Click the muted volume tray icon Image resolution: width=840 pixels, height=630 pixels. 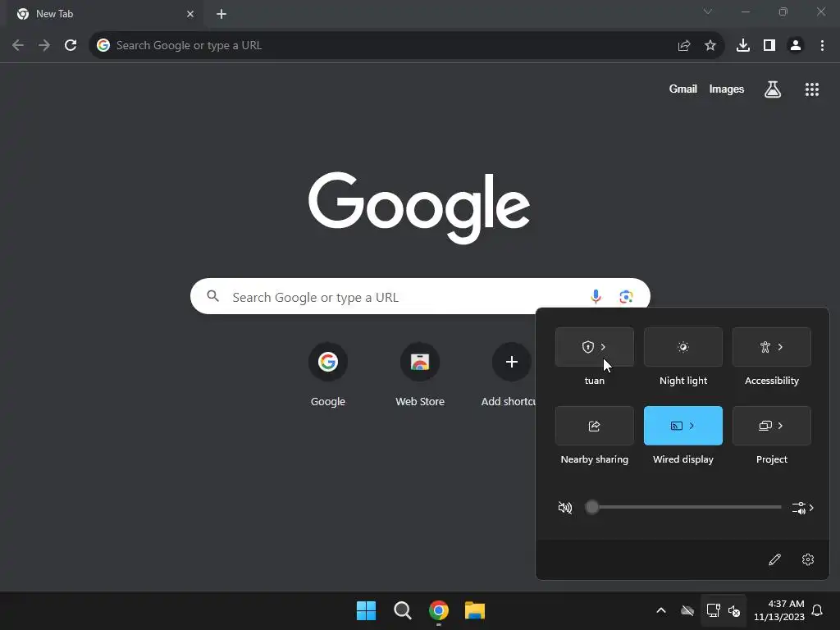pyautogui.click(x=734, y=610)
